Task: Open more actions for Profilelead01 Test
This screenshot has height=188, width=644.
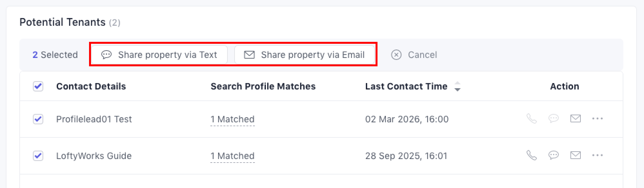Action: click(597, 119)
